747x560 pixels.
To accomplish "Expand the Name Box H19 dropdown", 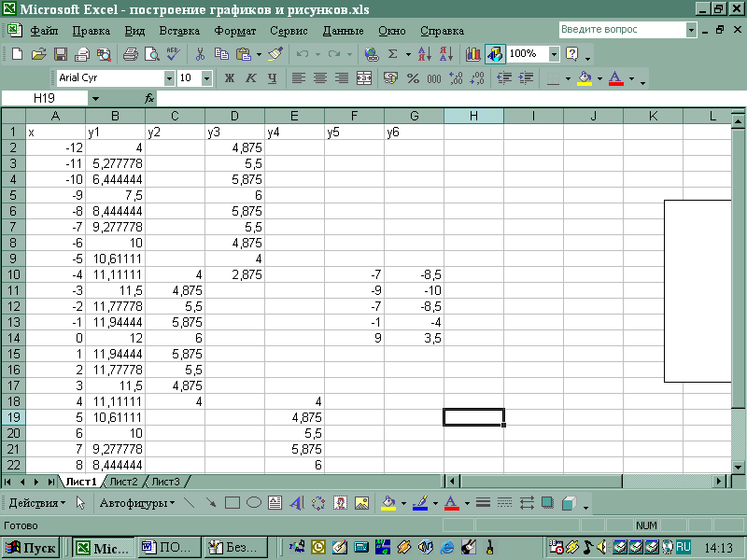I will coord(95,99).
